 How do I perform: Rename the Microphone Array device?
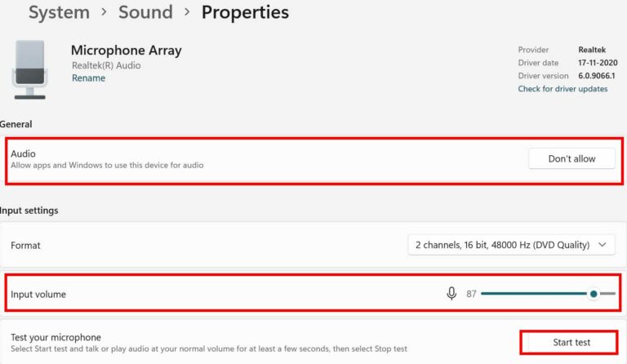[x=88, y=78]
